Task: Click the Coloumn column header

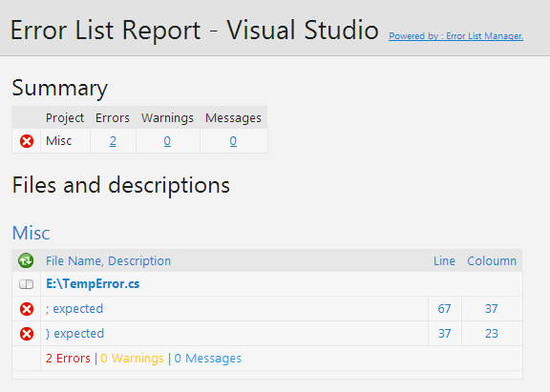Action: [x=492, y=261]
